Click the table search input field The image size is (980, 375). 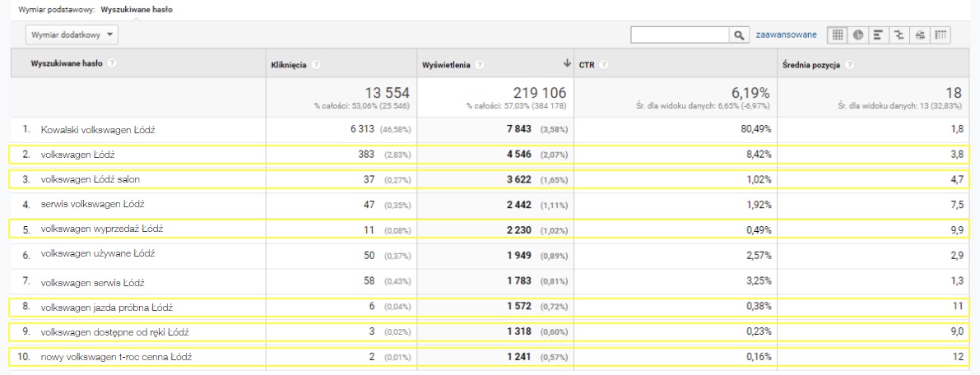(x=680, y=35)
